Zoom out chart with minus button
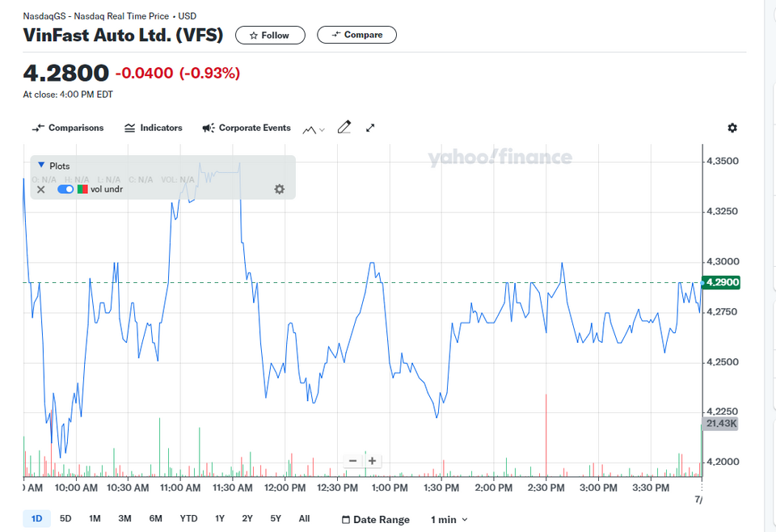The image size is (776, 532). click(353, 461)
